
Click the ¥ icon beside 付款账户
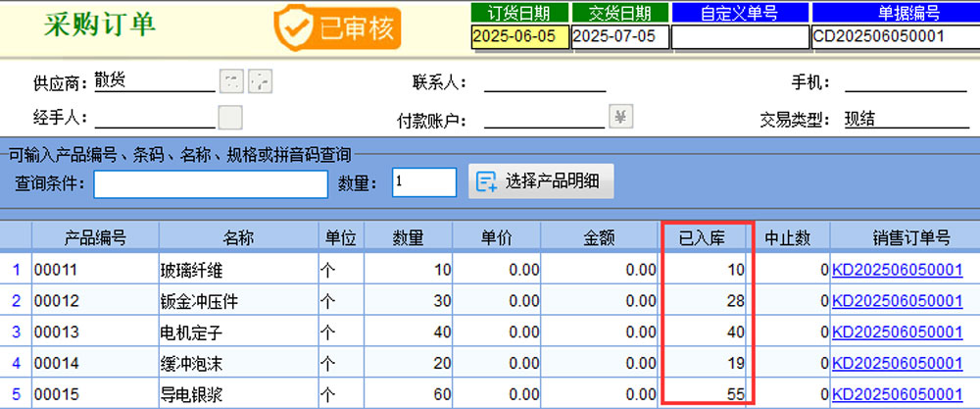point(621,117)
